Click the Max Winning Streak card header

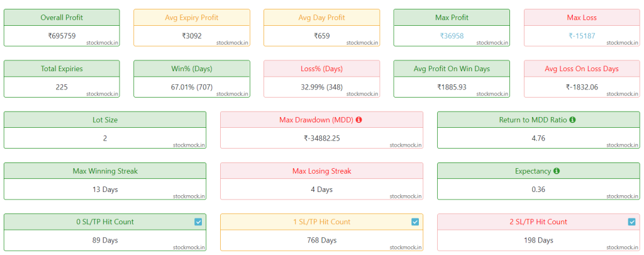click(x=105, y=171)
